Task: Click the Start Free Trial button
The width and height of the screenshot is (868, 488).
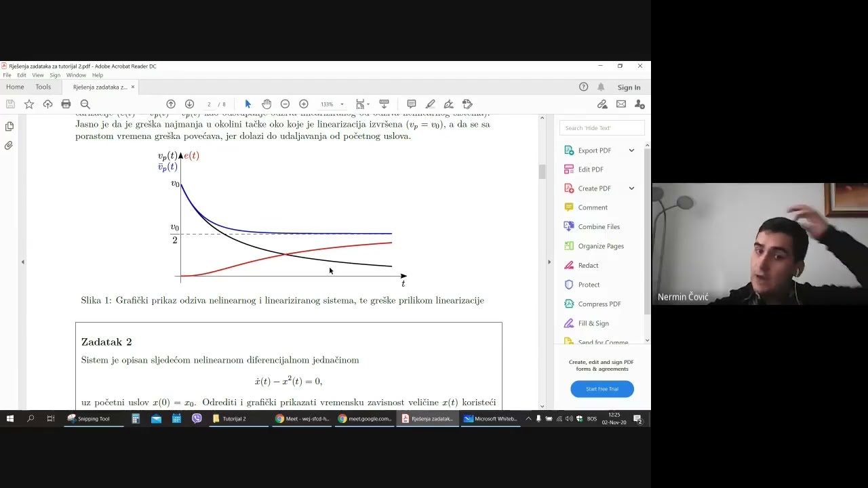Action: click(602, 389)
